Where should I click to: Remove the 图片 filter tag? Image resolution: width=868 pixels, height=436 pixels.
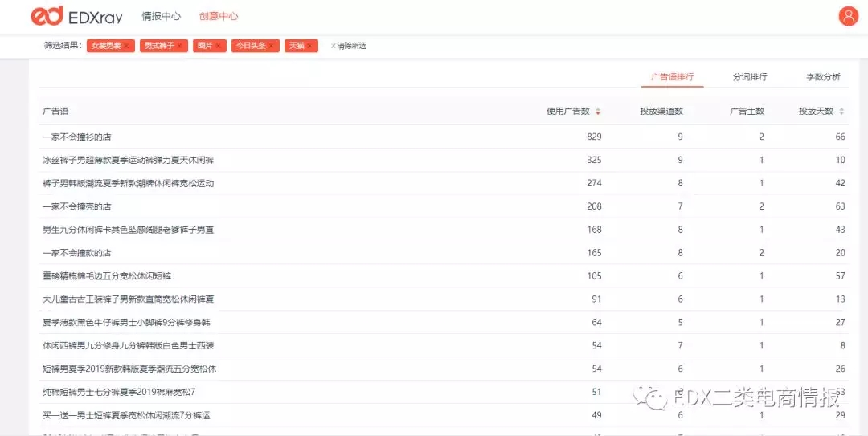tap(218, 46)
